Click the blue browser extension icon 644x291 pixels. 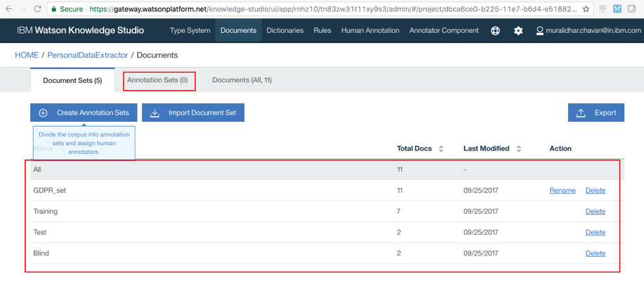click(617, 9)
